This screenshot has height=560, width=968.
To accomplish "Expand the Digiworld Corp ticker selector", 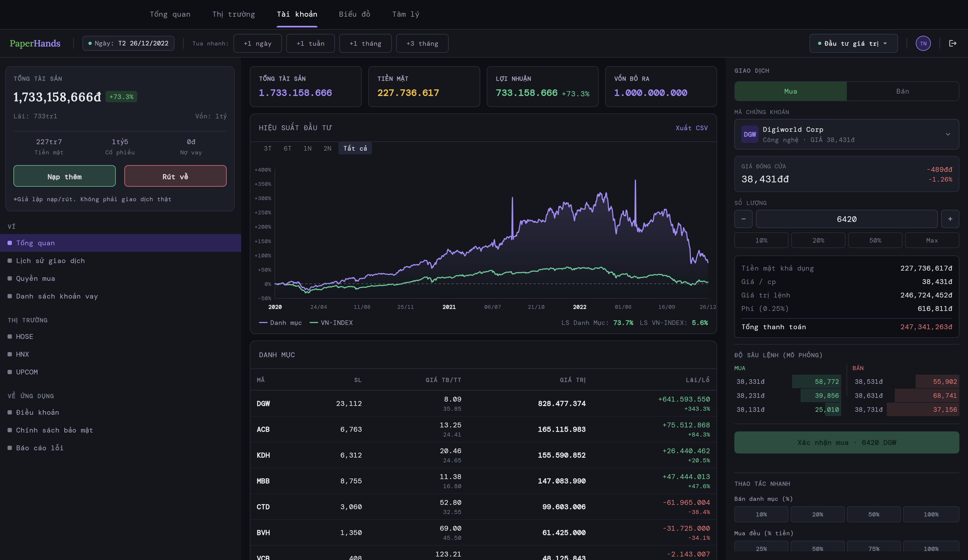I will (x=948, y=134).
